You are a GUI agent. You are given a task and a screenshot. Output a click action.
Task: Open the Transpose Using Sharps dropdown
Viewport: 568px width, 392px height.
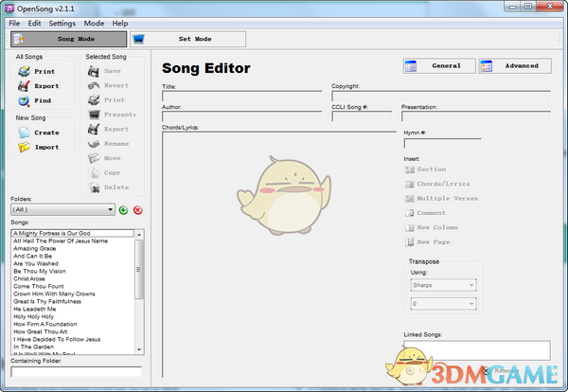(x=443, y=285)
